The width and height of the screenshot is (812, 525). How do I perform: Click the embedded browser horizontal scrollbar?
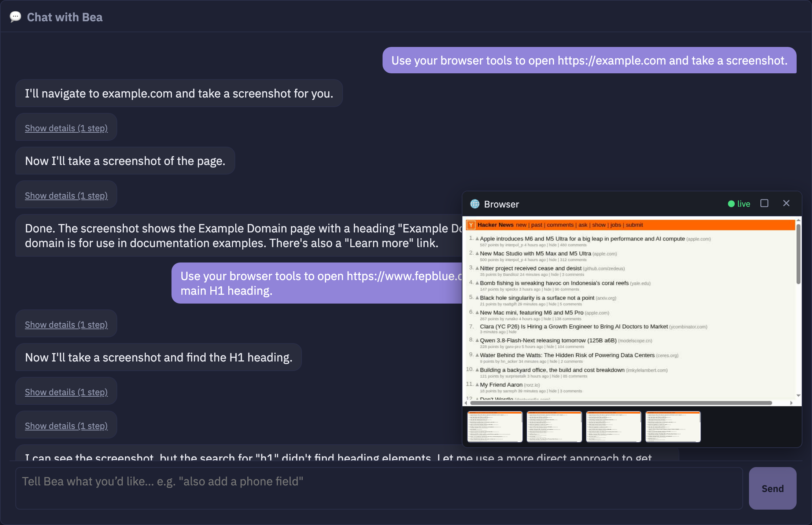(621, 403)
